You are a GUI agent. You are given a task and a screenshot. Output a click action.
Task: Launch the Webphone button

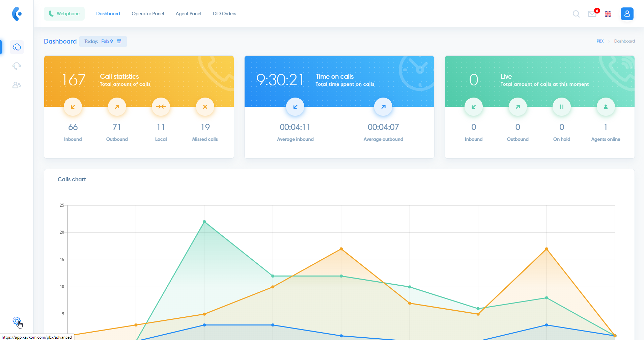click(x=64, y=14)
